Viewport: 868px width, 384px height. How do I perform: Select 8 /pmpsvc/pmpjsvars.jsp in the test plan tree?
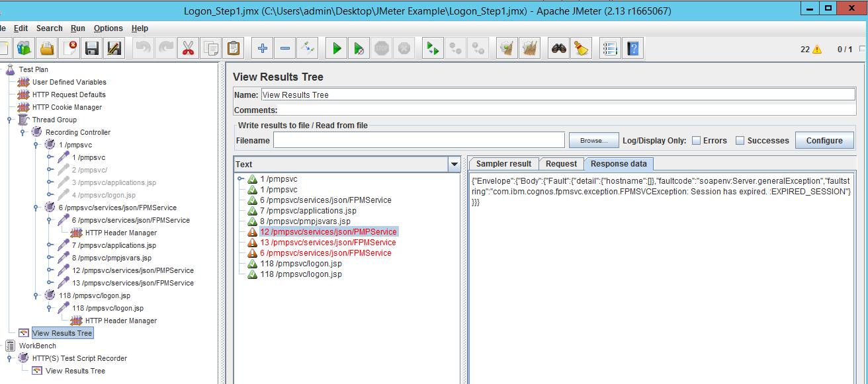[112, 258]
